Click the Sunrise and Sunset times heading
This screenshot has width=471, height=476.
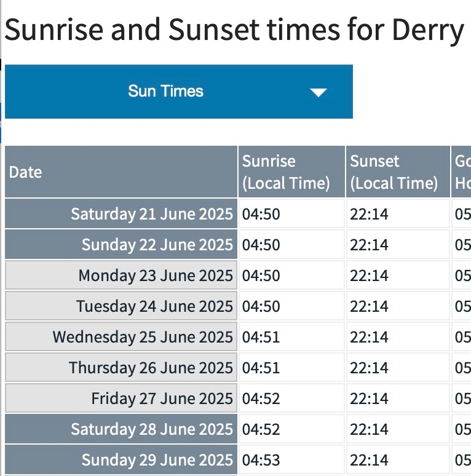tap(234, 30)
